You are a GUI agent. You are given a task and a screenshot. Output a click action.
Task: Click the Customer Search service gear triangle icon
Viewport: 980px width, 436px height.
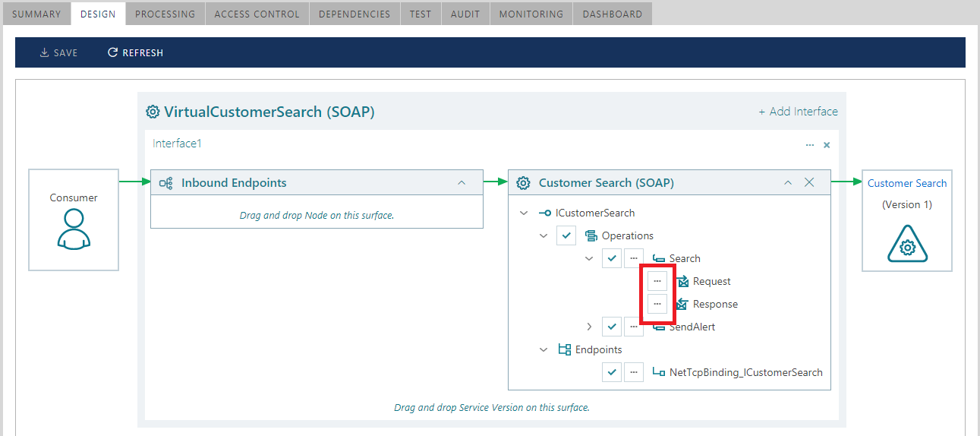[907, 245]
